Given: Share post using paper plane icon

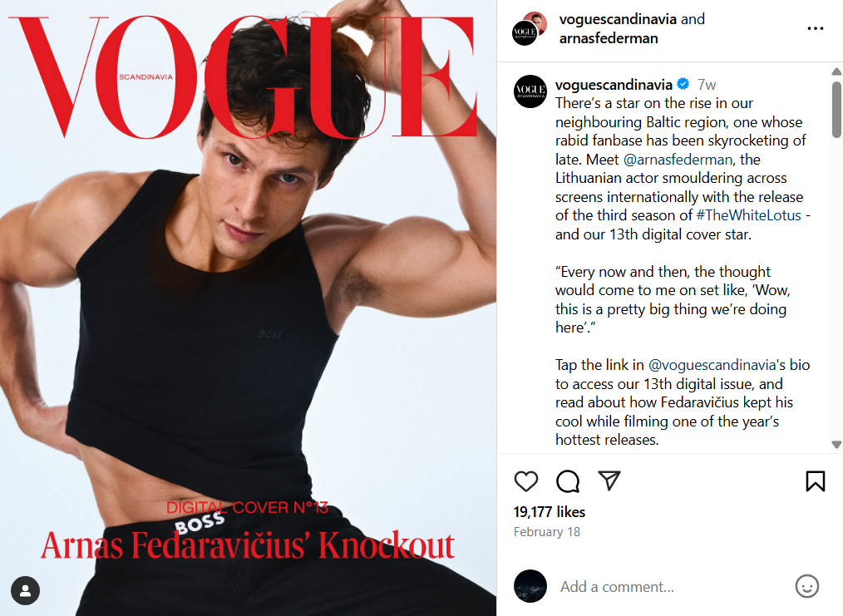Looking at the screenshot, I should click(609, 480).
